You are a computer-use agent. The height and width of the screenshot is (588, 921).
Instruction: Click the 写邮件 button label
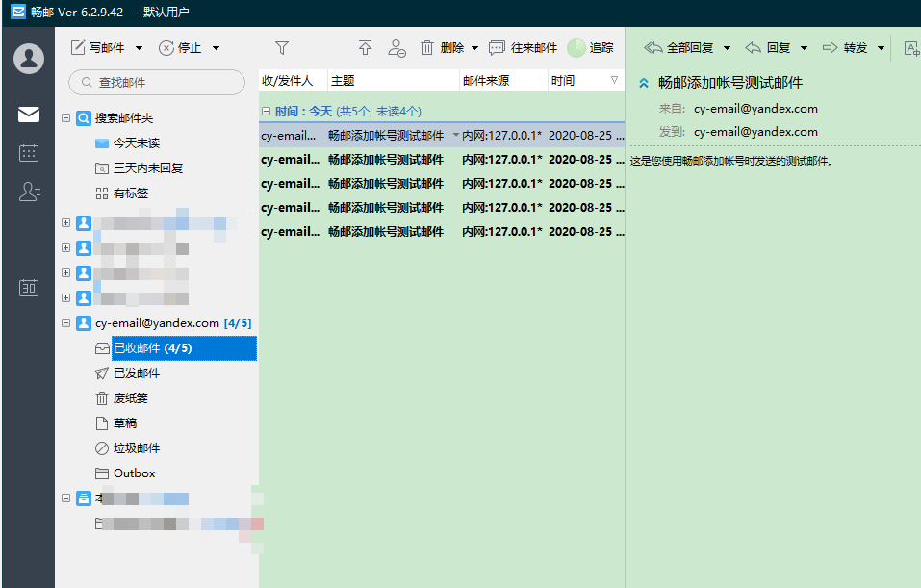107,48
